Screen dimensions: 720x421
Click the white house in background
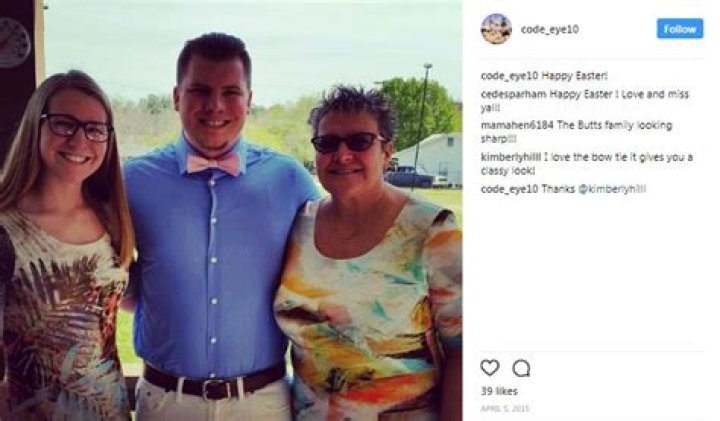(x=429, y=160)
